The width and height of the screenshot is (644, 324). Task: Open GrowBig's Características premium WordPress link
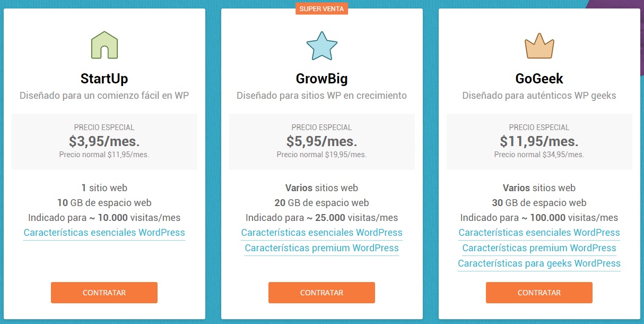(321, 248)
